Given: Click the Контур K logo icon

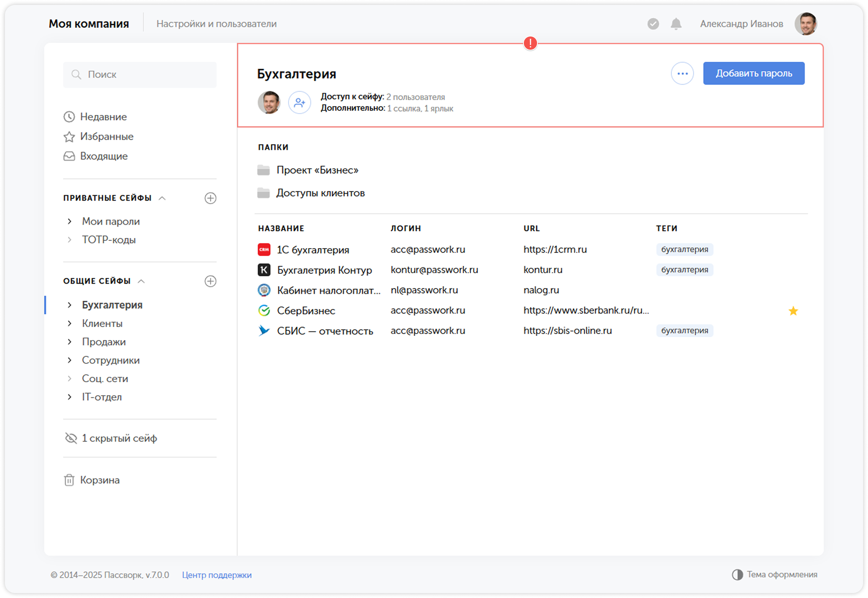Looking at the screenshot, I should point(264,270).
